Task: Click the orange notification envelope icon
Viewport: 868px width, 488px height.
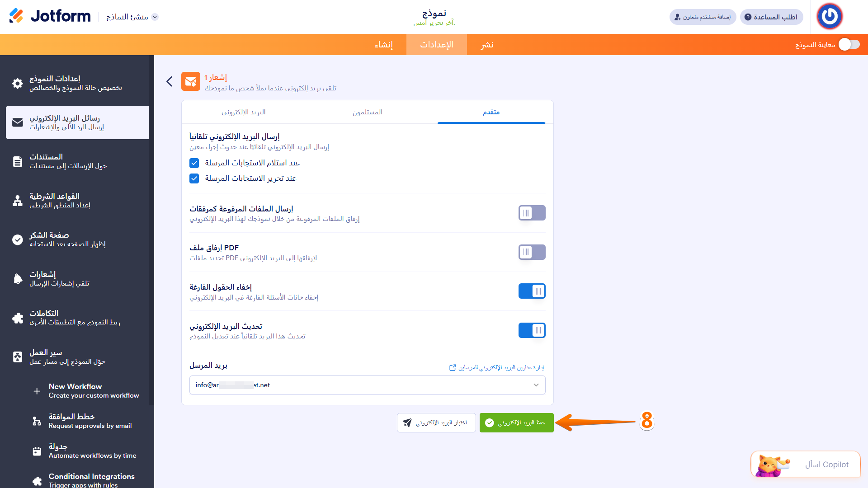Action: [190, 81]
